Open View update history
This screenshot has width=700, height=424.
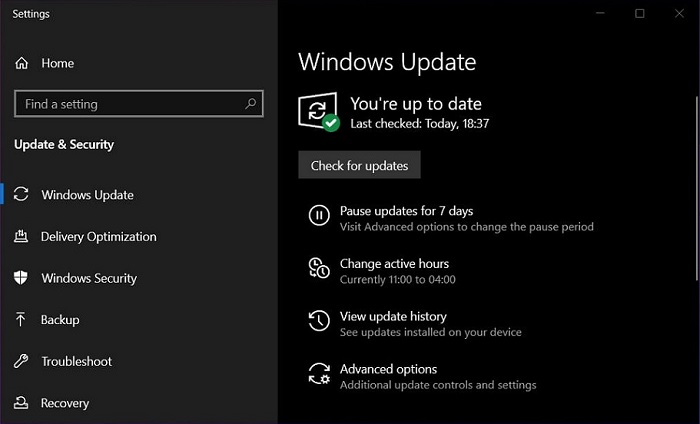point(393,316)
